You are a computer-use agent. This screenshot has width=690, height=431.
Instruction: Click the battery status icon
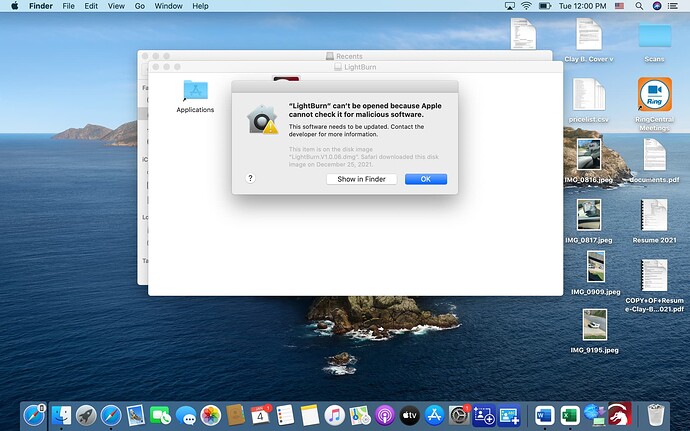click(x=545, y=6)
